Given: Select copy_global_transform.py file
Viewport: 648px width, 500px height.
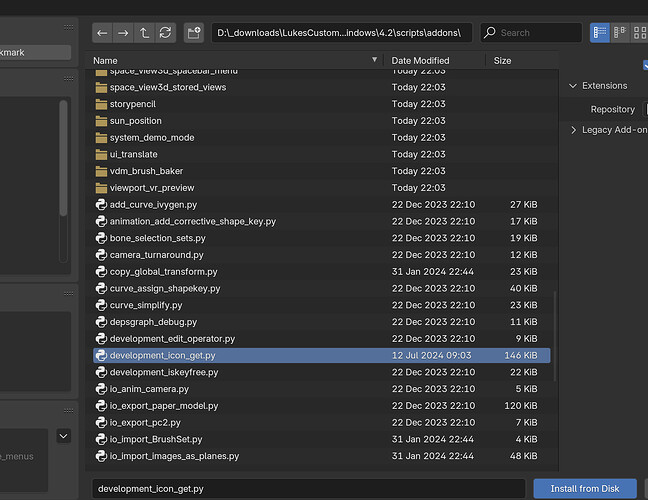Looking at the screenshot, I should pyautogui.click(x=322, y=271).
